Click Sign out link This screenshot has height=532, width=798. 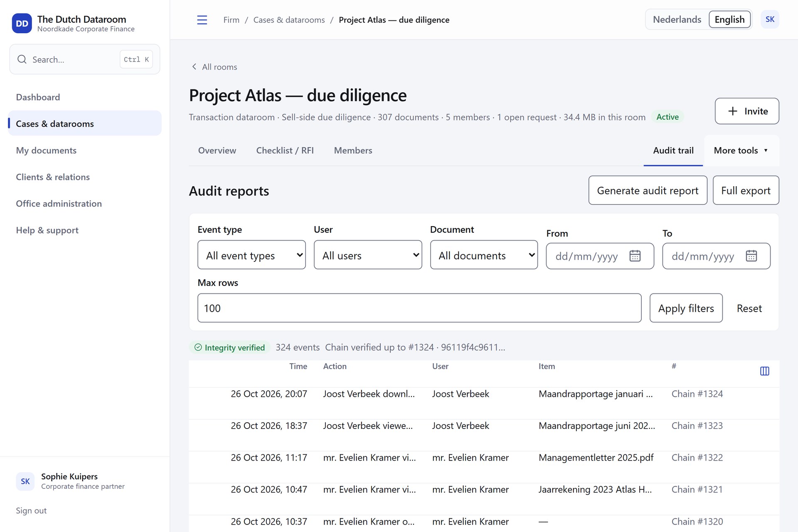31,510
